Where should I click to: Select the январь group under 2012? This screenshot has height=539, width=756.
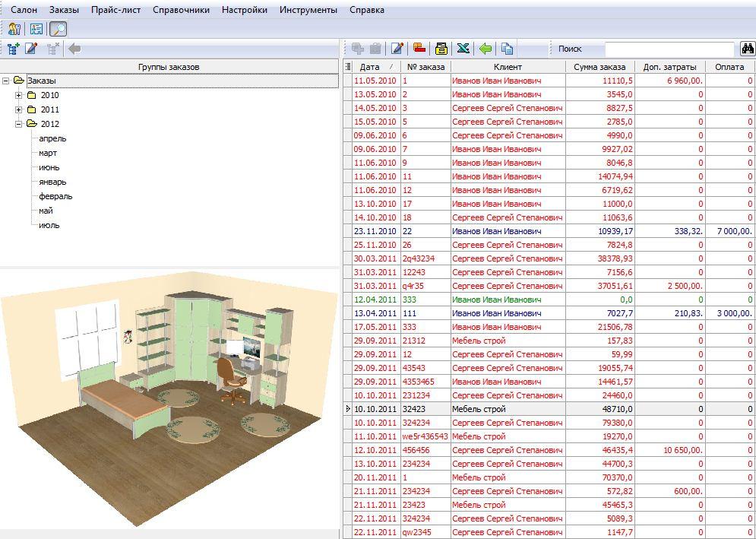tap(52, 182)
